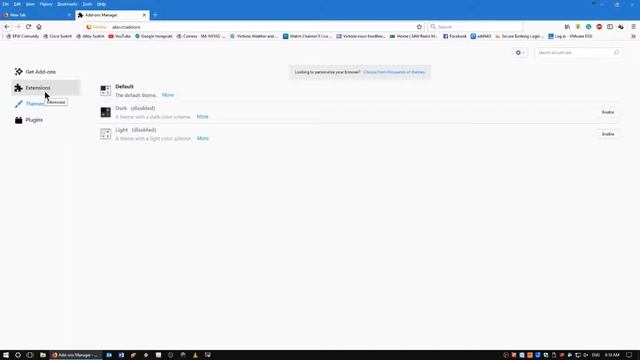Open Cortana search circle in taskbar
The image size is (640, 360).
tap(18, 355)
